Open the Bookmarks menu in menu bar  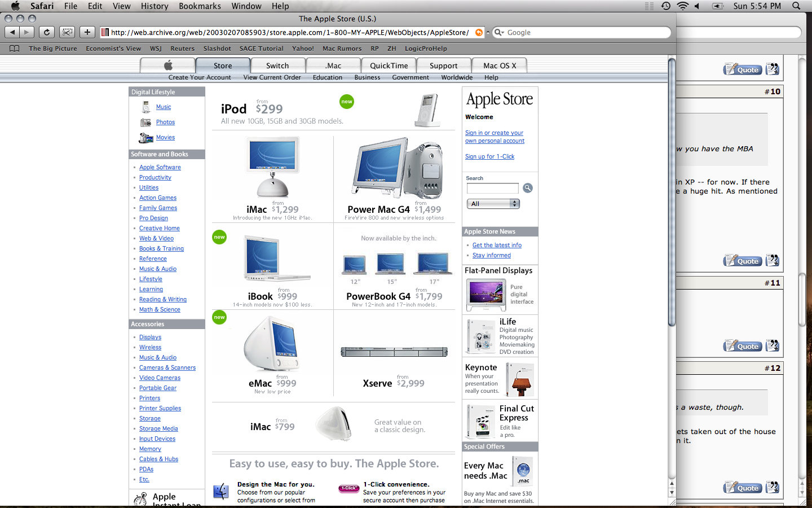[200, 6]
